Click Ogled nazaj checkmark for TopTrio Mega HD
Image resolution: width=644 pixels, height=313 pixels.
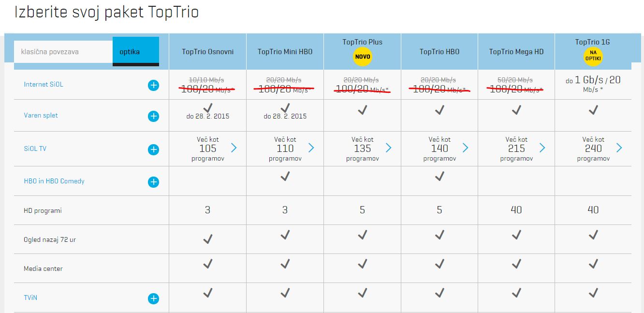pos(516,235)
